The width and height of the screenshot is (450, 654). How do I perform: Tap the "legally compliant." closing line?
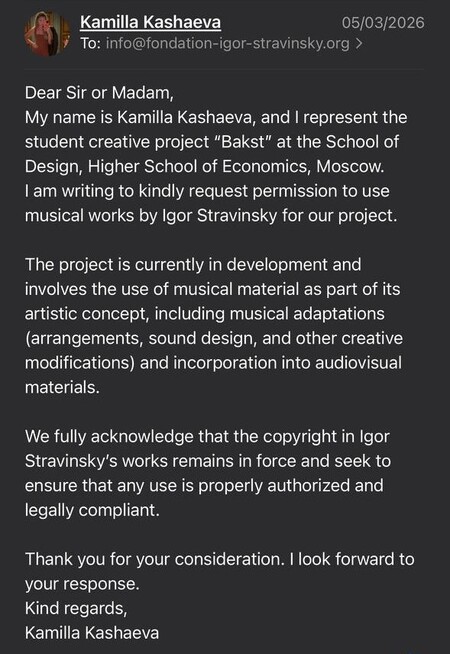[x=92, y=510]
